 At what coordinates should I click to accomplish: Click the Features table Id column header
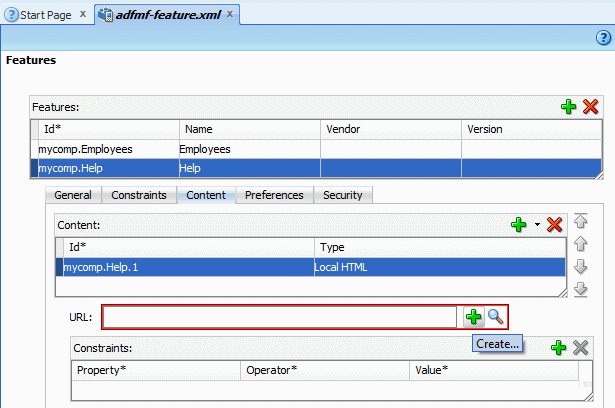(x=109, y=129)
